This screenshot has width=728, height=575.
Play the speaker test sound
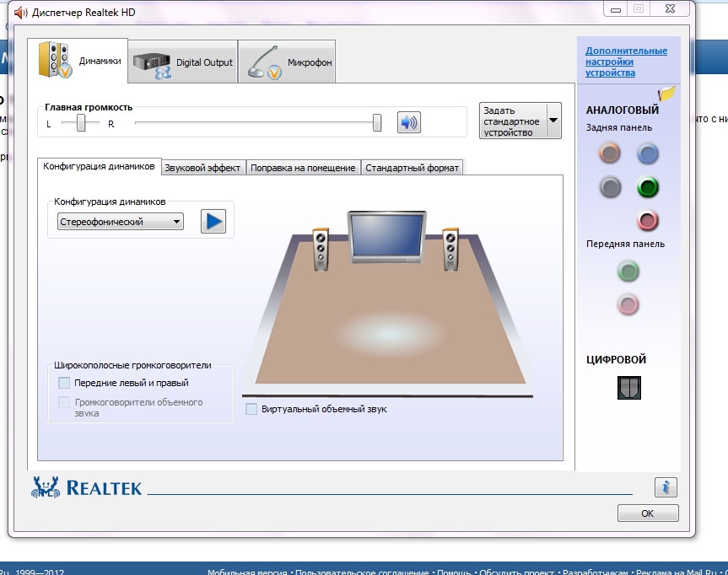(213, 222)
